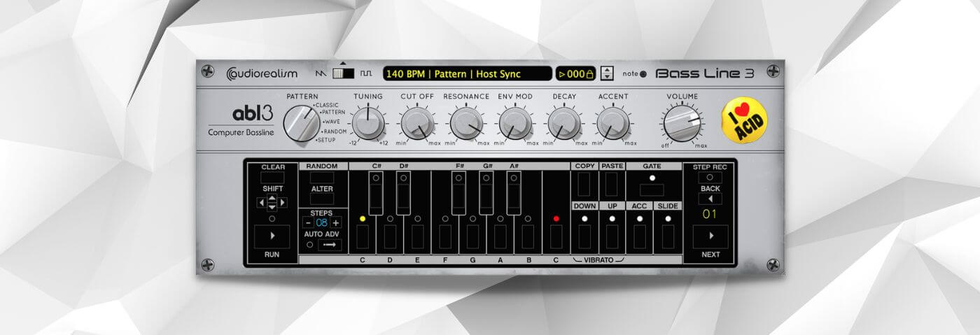The height and width of the screenshot is (335, 980).
Task: Select the sawtooth waveform icon
Action: point(321,73)
